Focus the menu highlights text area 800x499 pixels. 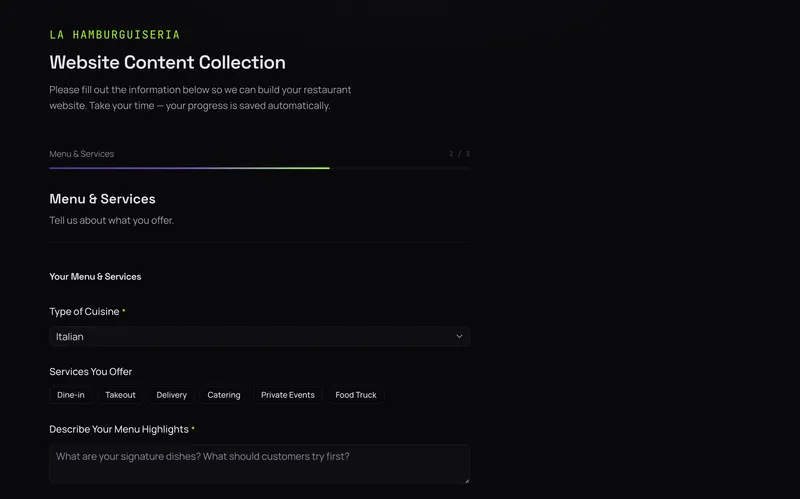pyautogui.click(x=259, y=463)
